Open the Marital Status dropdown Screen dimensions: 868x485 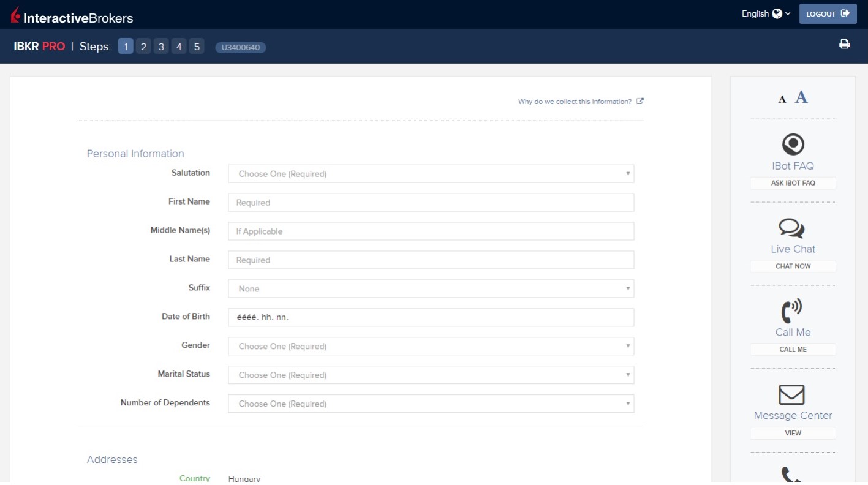[431, 375]
